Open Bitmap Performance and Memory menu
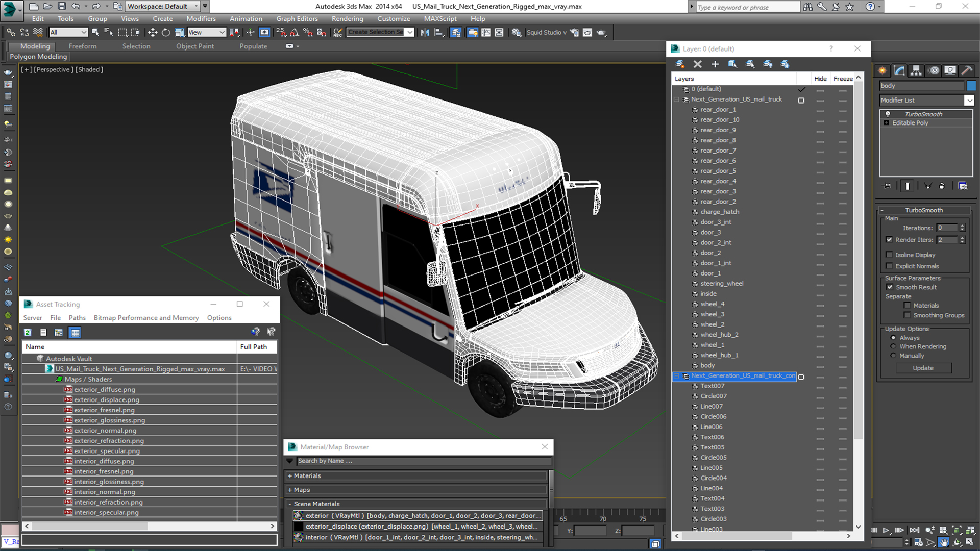980x551 pixels. 146,317
